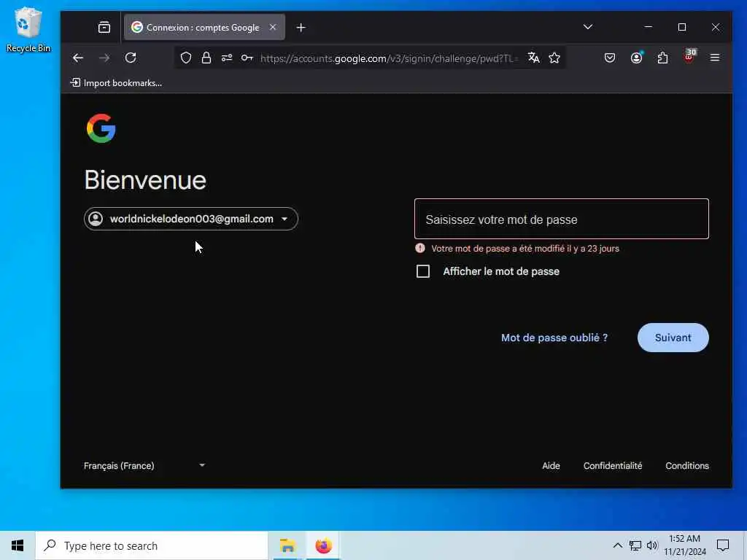Minimize the Firefox window

648,27
